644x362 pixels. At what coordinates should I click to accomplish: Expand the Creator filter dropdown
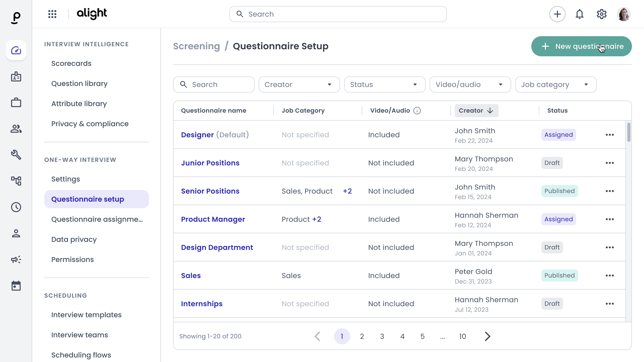(x=299, y=84)
